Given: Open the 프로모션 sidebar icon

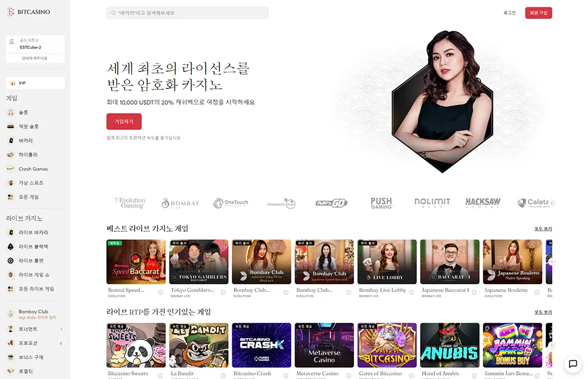Looking at the screenshot, I should click(x=11, y=343).
